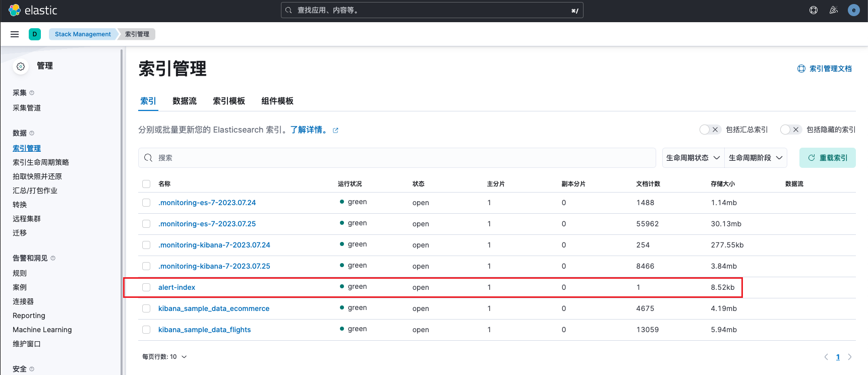Open the newsfeed celebration icon

point(834,10)
